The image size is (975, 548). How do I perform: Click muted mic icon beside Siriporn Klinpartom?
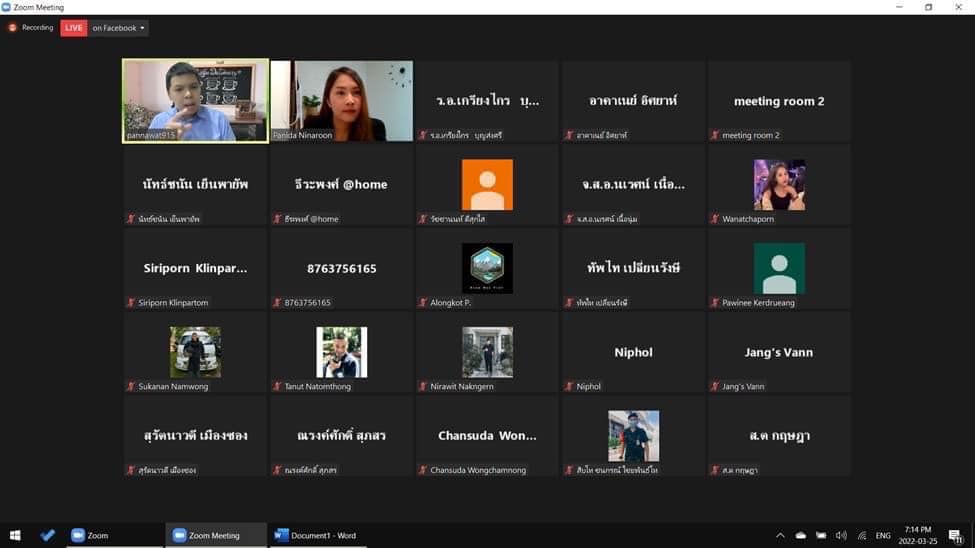(131, 302)
